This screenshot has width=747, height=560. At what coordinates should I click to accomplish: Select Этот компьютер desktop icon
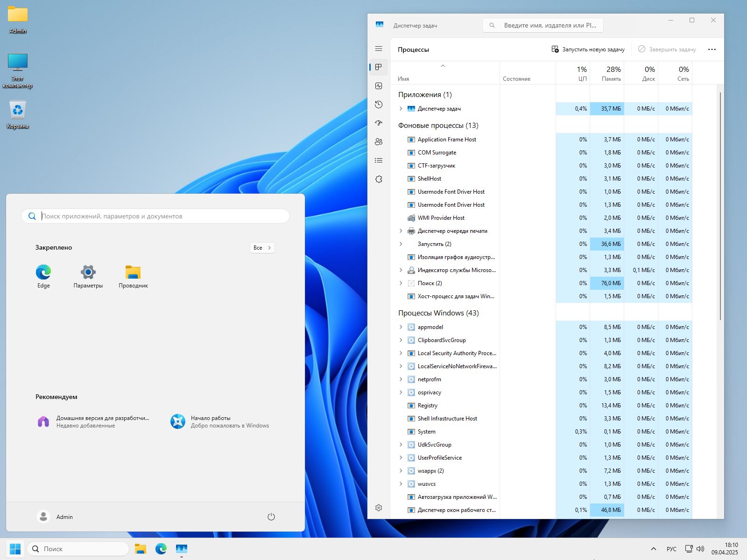point(18,70)
